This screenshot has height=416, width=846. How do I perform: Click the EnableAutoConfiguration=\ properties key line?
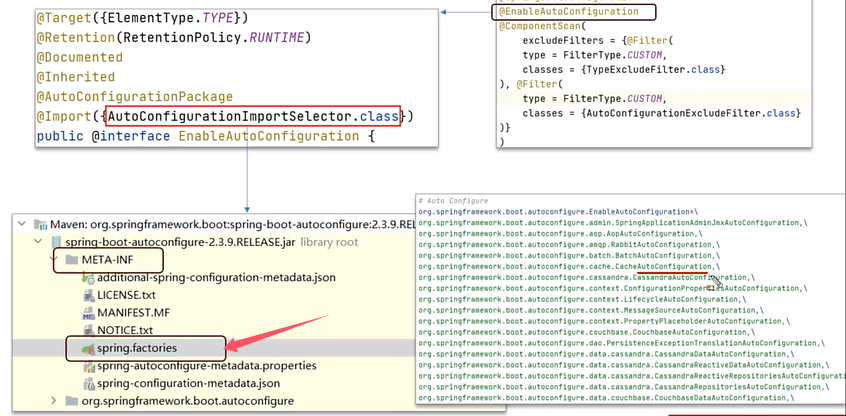[558, 212]
